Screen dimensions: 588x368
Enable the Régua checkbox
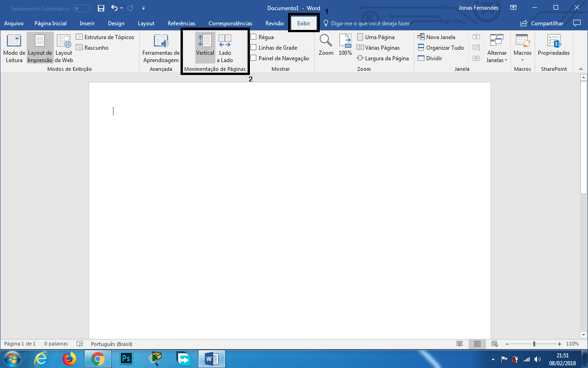(x=254, y=37)
